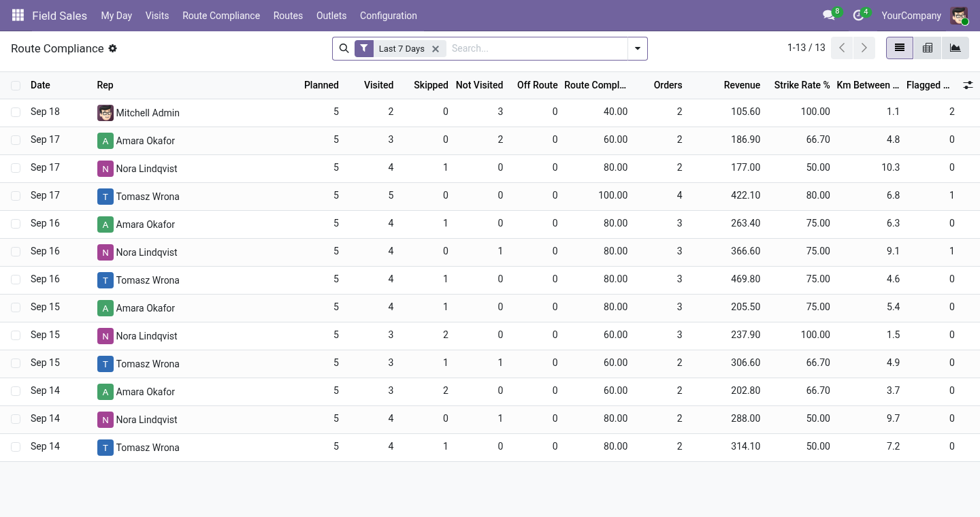This screenshot has height=517, width=980.
Task: Sort by the Visited column header
Action: click(378, 85)
